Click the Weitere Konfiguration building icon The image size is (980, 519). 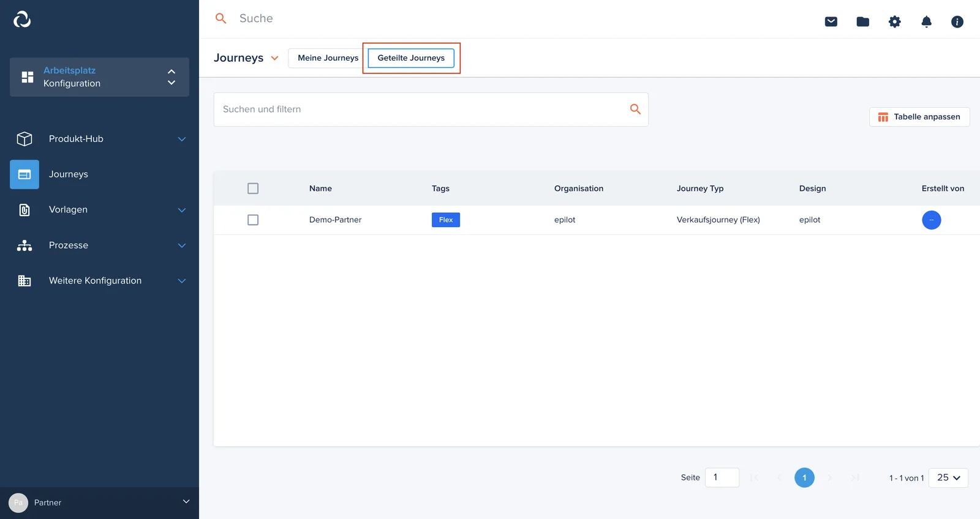(x=24, y=281)
